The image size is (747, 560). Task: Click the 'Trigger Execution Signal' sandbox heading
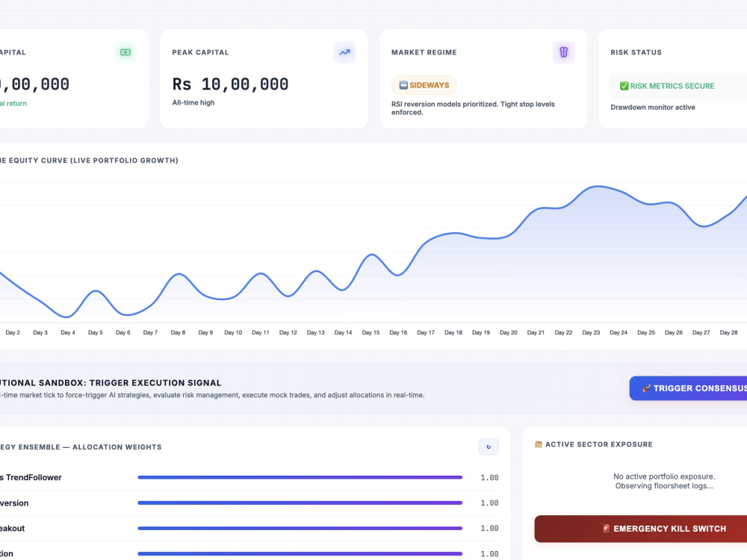(x=155, y=383)
